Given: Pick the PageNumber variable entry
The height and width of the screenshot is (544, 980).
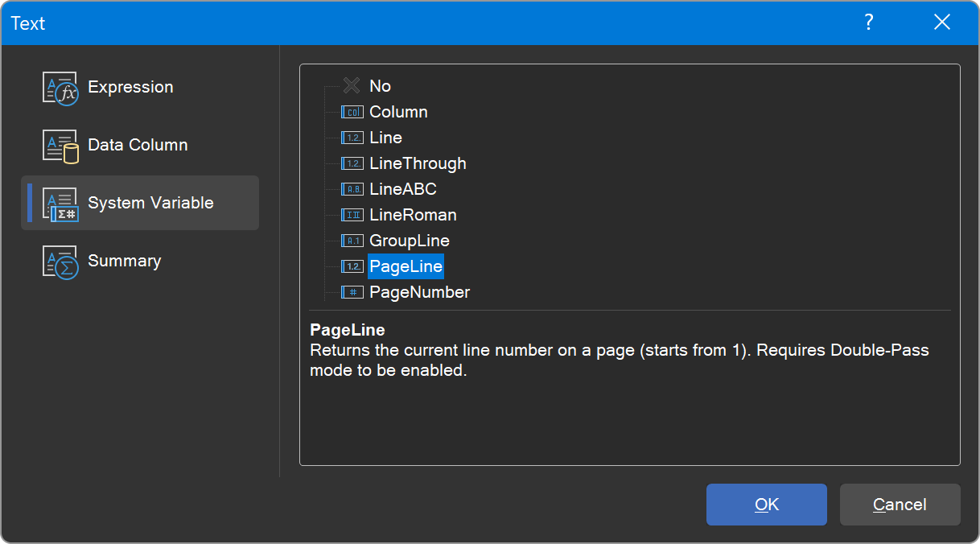Looking at the screenshot, I should [x=419, y=292].
